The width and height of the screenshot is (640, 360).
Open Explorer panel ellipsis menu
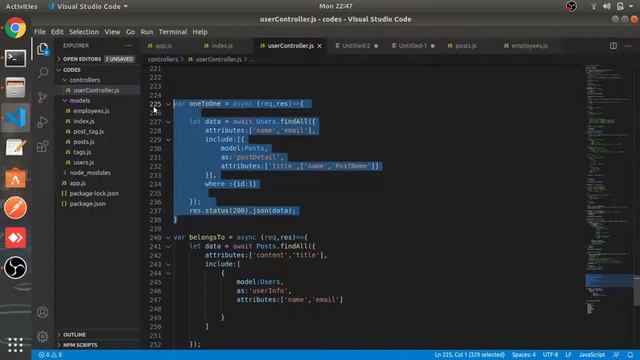click(129, 46)
